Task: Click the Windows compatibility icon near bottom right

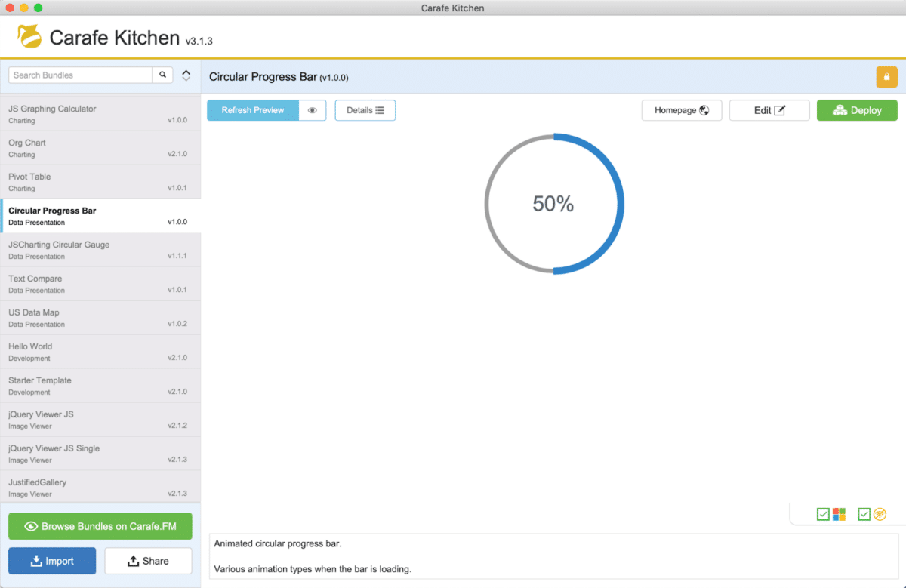Action: click(839, 514)
